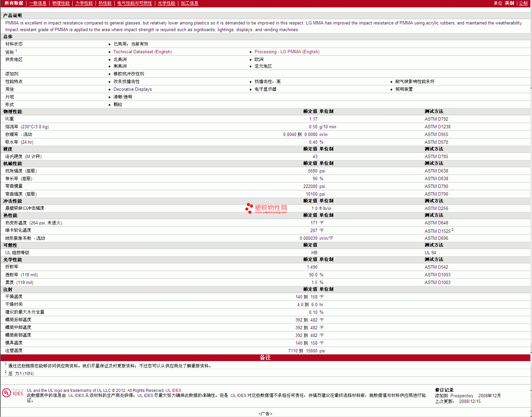Click the 悬壁梁缺口冲击强度 row label

25,208
